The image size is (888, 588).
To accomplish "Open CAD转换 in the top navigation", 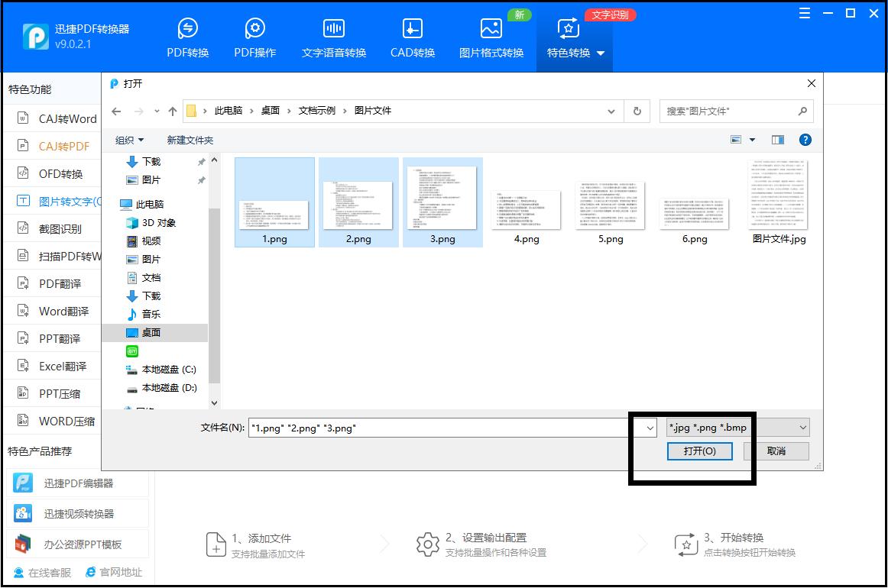I will tap(412, 36).
